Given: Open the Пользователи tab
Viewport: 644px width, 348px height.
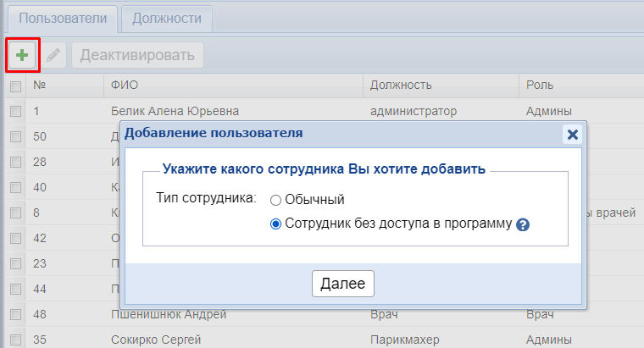Looking at the screenshot, I should 63,17.
